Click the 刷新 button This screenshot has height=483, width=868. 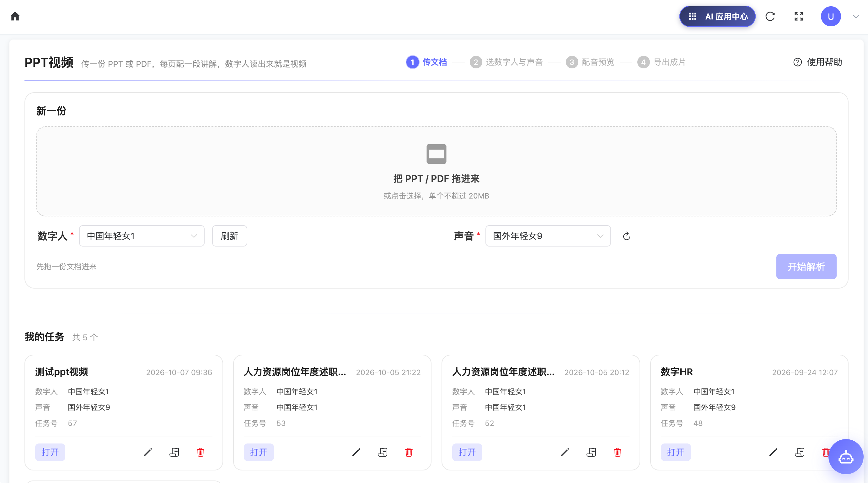point(229,236)
